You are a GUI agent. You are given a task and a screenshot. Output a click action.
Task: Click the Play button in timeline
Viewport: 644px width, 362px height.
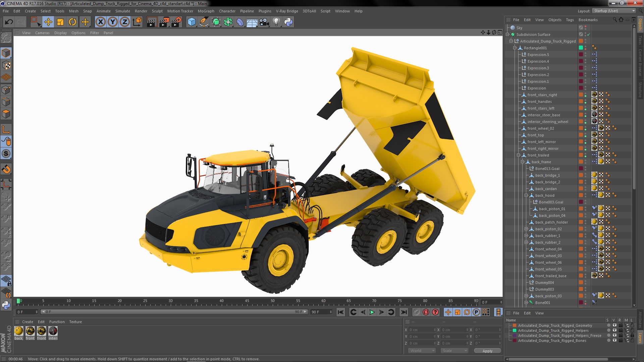[x=372, y=312]
